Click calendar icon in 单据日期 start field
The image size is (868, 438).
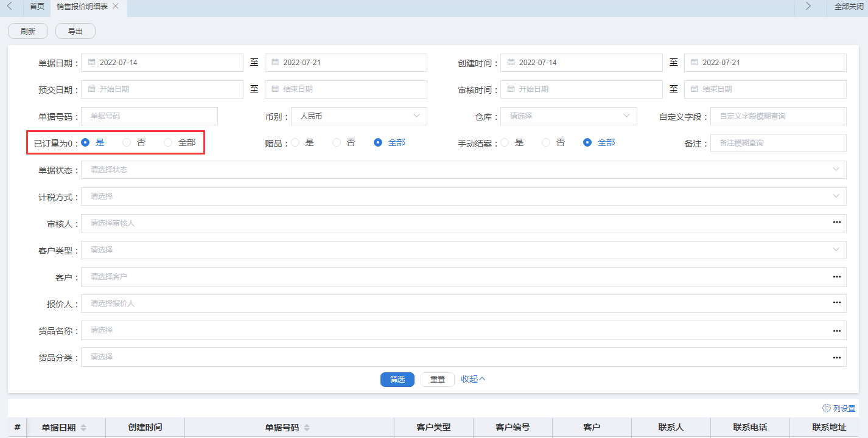point(91,62)
